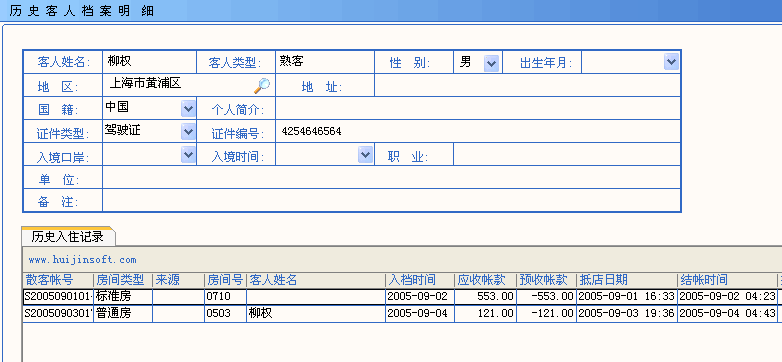Open the 入境时间 date dropdown
This screenshot has width=782, height=362.
pyautogui.click(x=366, y=155)
